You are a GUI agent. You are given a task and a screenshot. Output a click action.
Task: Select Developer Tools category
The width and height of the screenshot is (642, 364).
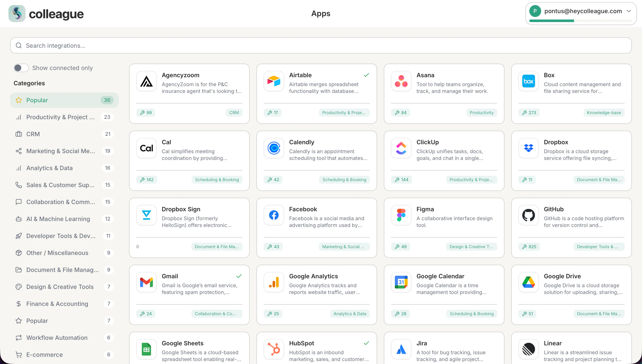click(x=65, y=236)
